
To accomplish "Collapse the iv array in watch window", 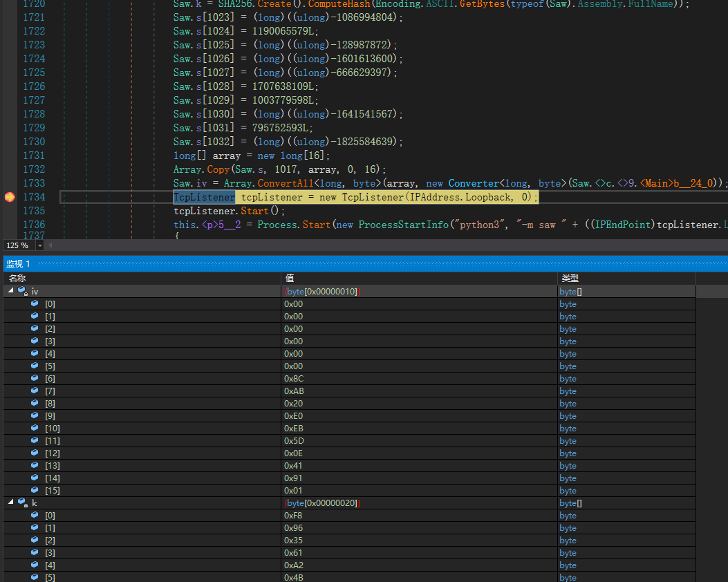I will pos(10,290).
